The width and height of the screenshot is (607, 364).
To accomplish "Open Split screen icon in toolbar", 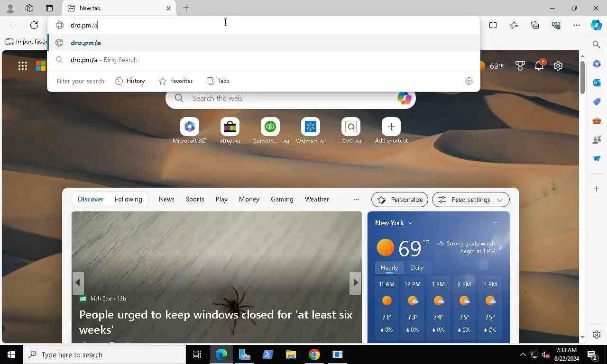I will coord(493,25).
